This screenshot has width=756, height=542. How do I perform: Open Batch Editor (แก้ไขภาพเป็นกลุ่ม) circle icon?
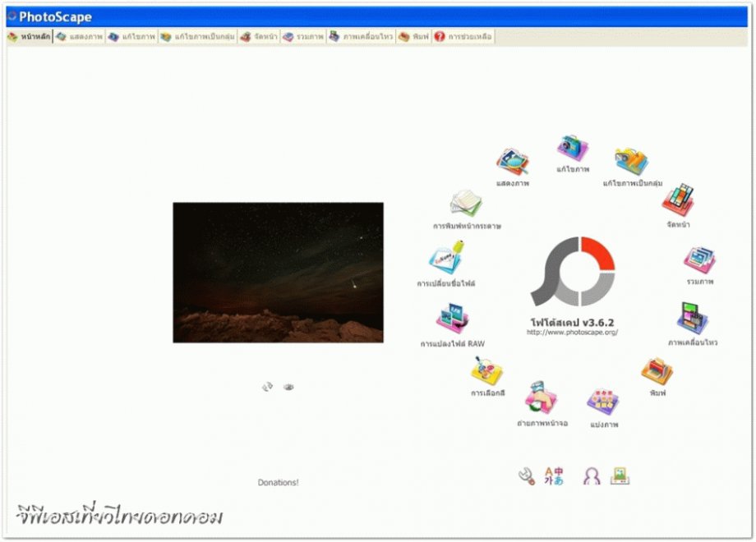pyautogui.click(x=632, y=161)
